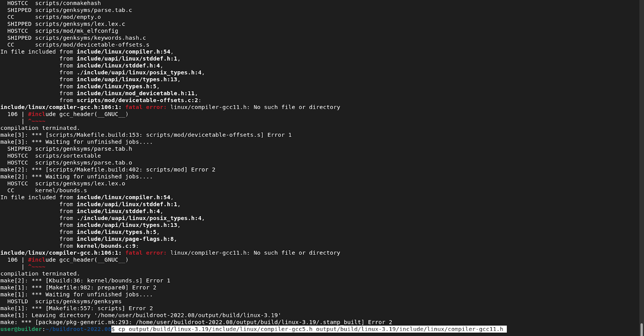The width and height of the screenshot is (644, 336).
Task: Click the include/linux/mod_devicetable.h:11 reference
Action: point(136,93)
